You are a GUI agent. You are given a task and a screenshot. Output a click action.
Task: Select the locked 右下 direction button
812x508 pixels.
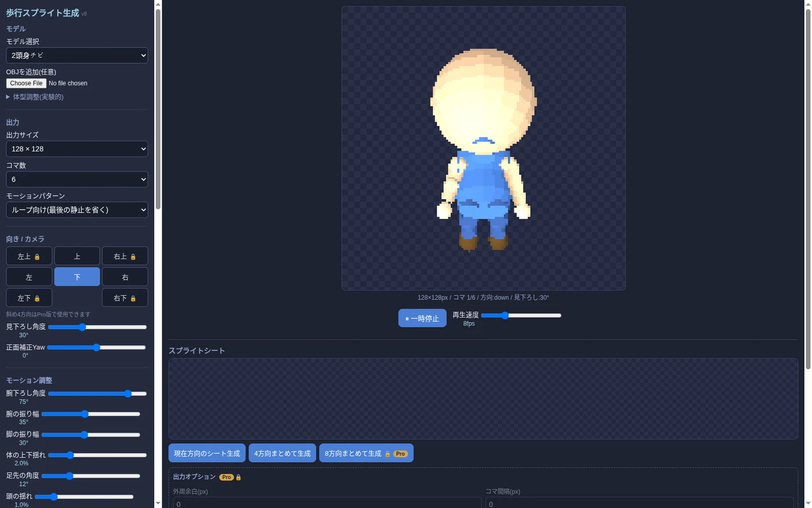point(125,298)
